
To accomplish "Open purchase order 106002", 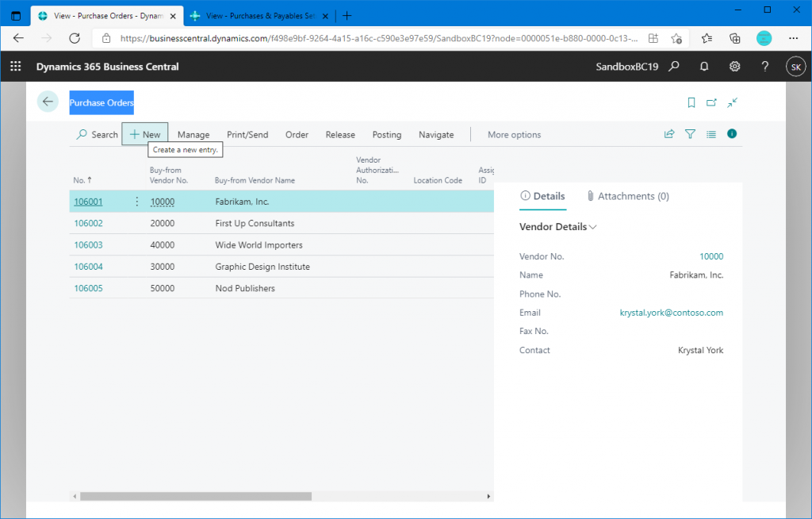I will (88, 224).
